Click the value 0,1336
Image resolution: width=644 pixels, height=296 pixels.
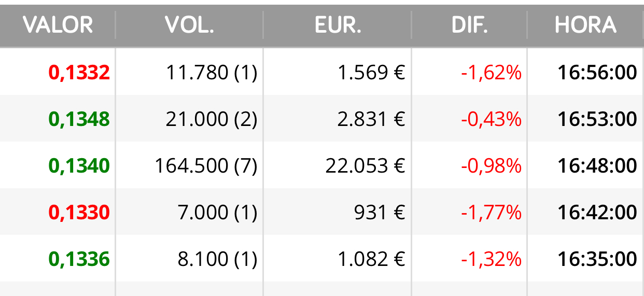coord(79,259)
